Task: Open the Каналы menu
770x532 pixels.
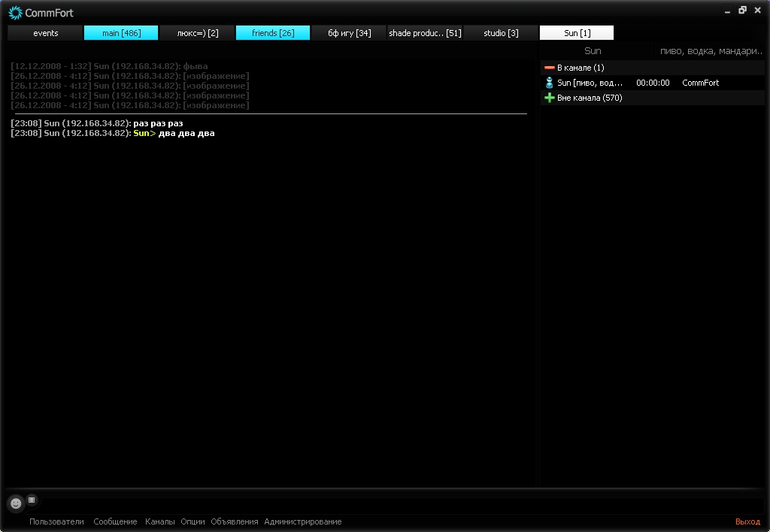Action: point(159,521)
